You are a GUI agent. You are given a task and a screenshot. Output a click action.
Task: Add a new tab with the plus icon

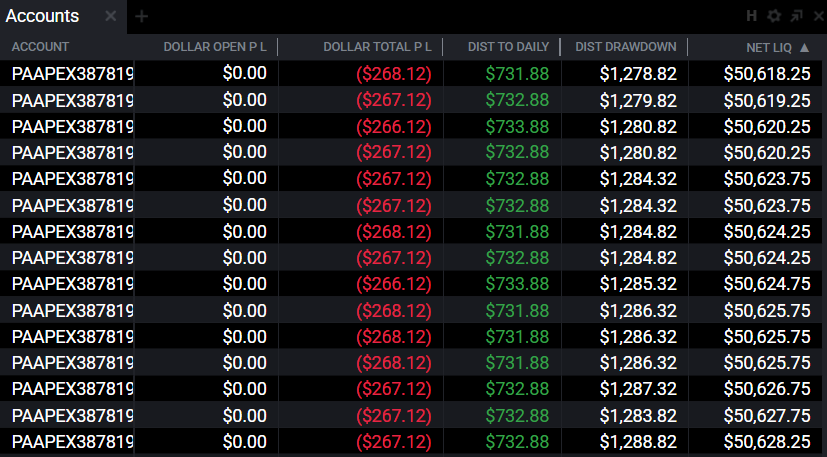click(x=141, y=17)
